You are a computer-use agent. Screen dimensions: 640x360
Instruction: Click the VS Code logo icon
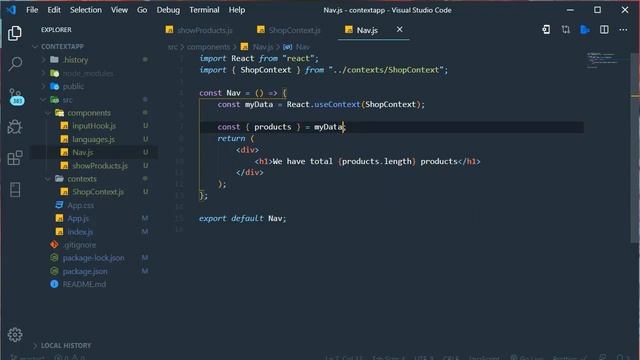[x=11, y=9]
